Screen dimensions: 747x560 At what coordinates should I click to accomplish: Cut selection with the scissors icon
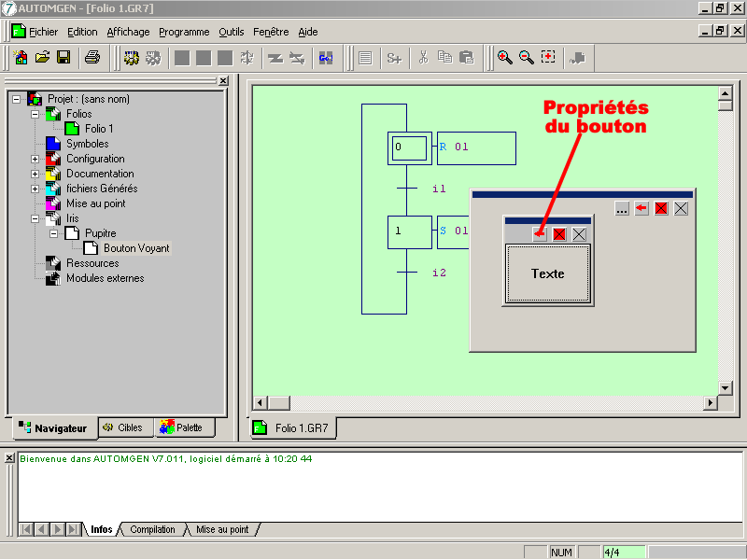click(423, 58)
